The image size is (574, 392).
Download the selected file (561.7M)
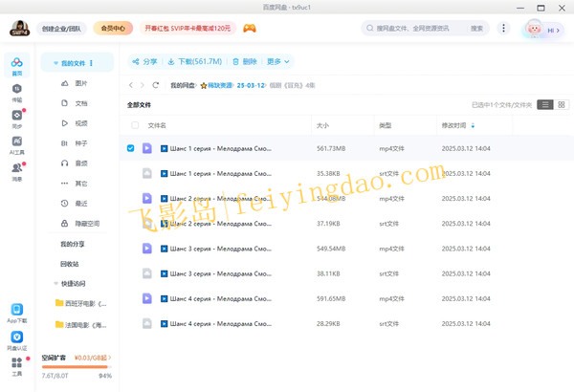[x=195, y=62]
